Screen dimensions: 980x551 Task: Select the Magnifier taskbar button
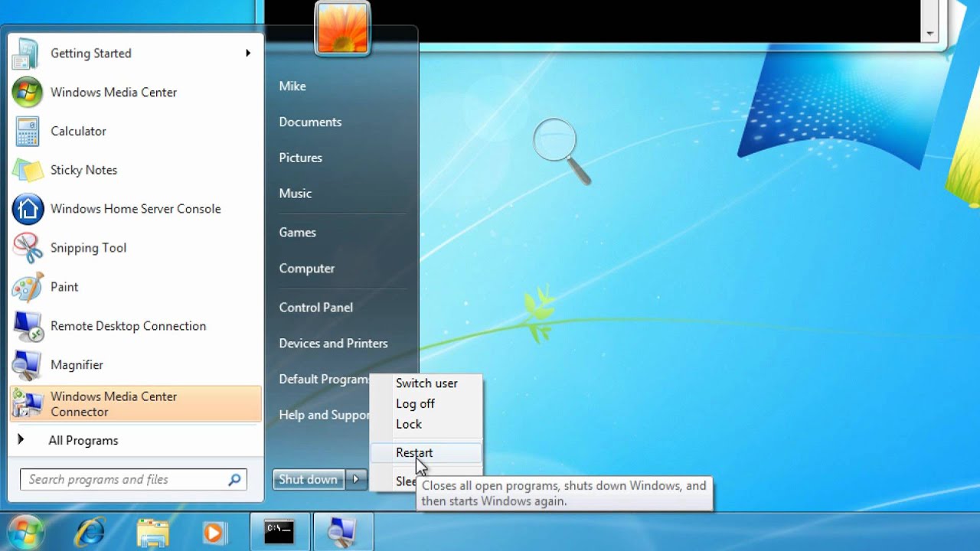[x=342, y=532]
